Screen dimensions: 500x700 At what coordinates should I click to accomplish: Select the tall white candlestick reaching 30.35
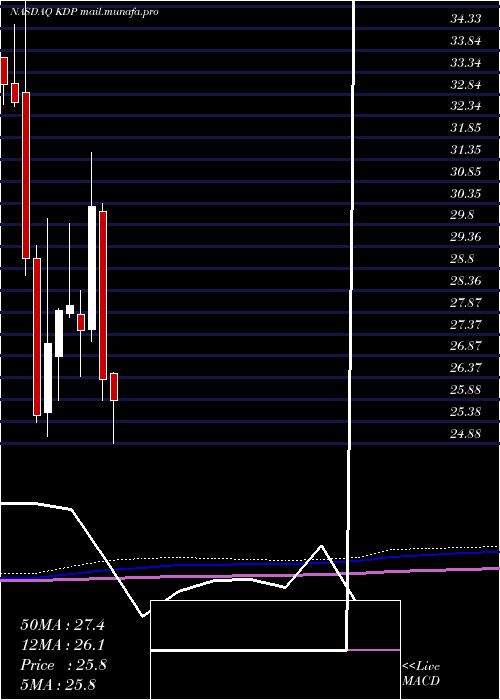pos(92,268)
